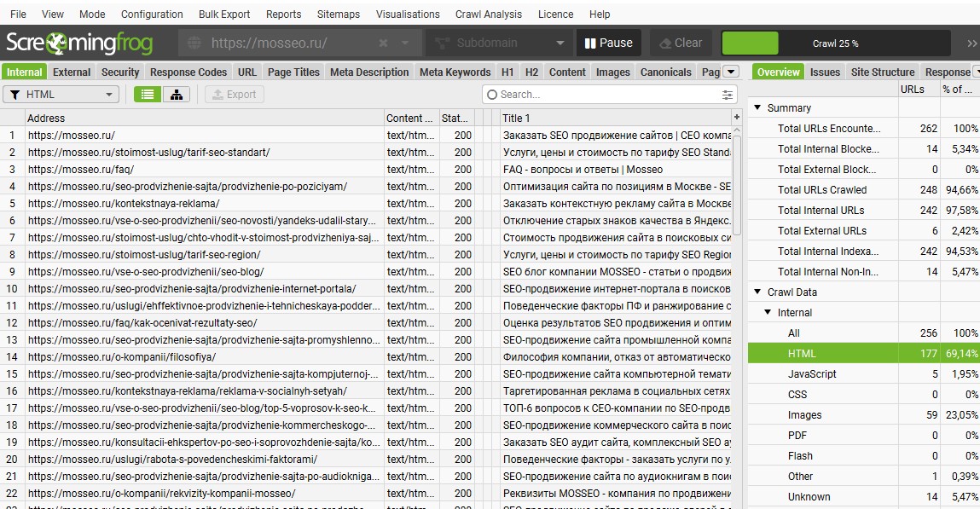This screenshot has width=980, height=509.
Task: Open the Issues tab in right panel
Action: tap(825, 72)
